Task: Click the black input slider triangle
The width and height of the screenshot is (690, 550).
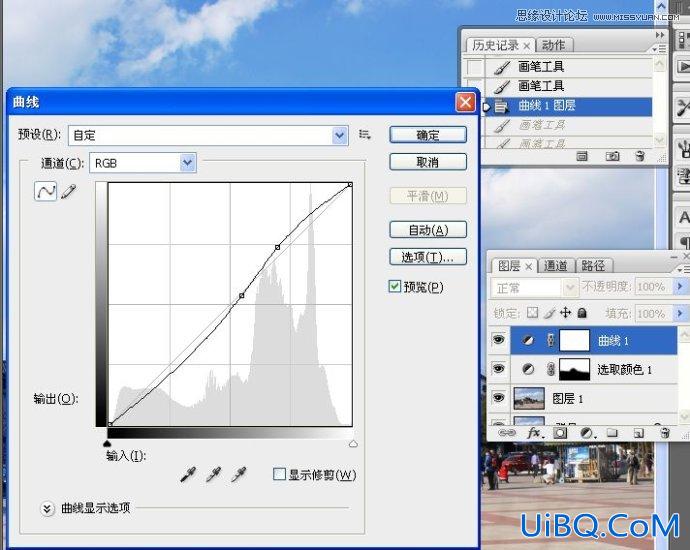Action: point(107,444)
